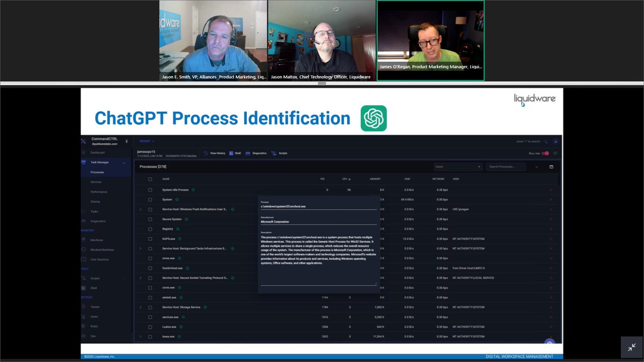Click the window layout icon beside search
644x362 pixels.
tap(551, 167)
